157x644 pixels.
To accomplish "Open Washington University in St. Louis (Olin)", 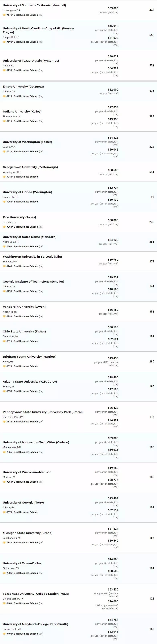I will [x=32, y=257].
